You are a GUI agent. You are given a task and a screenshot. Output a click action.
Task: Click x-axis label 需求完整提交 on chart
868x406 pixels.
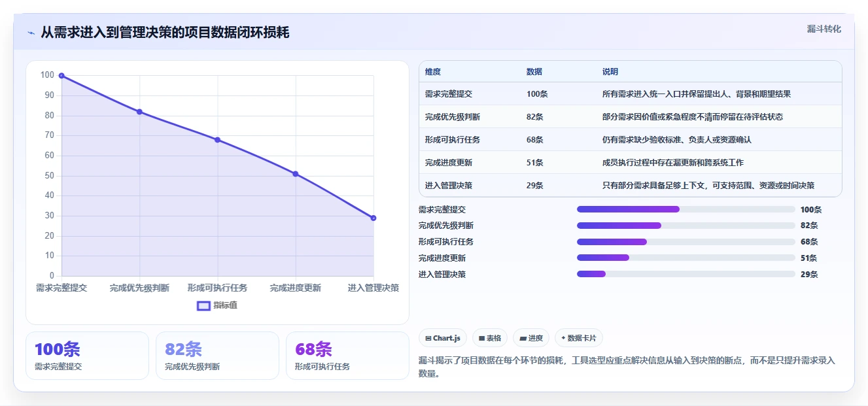point(61,288)
